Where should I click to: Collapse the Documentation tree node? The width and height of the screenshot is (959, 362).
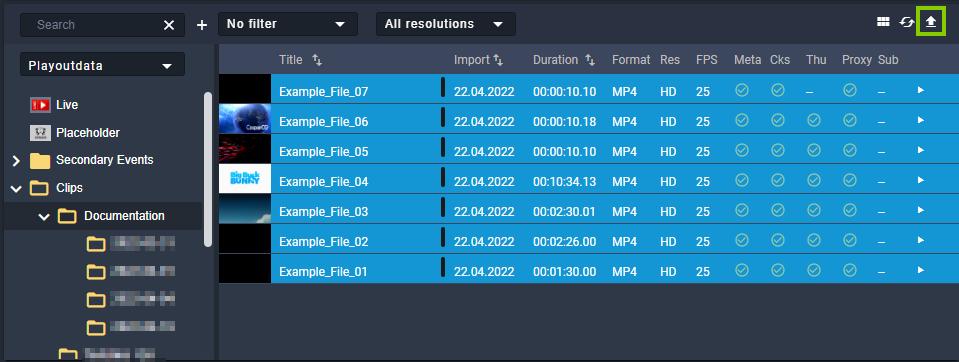coord(43,216)
